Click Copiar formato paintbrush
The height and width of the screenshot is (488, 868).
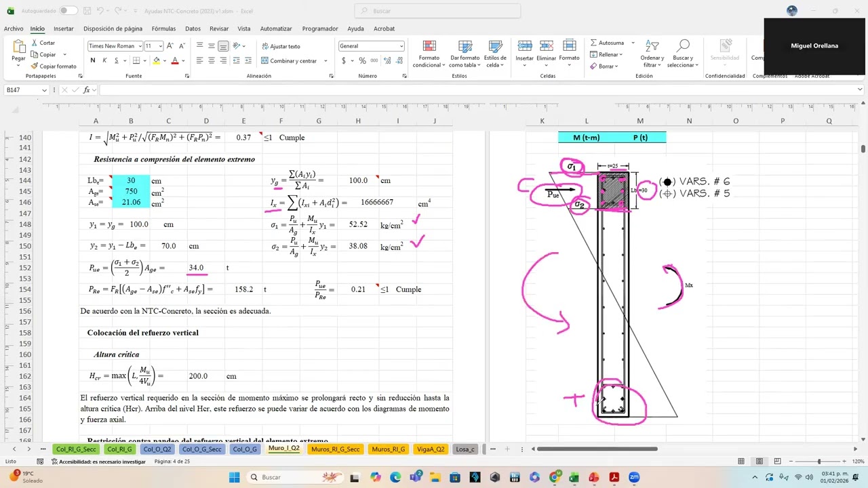(54, 66)
